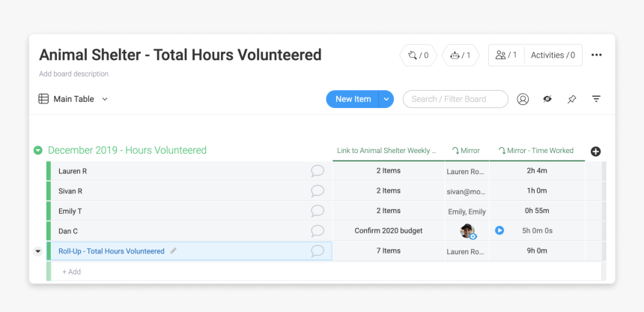Collapse December 2019 group with green arrow
644x312 pixels.
pyautogui.click(x=38, y=151)
